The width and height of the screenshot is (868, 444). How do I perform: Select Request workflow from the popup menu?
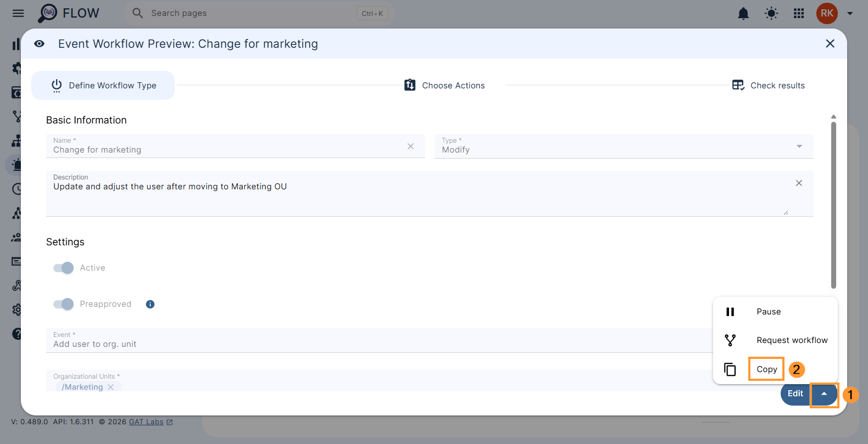click(775, 340)
